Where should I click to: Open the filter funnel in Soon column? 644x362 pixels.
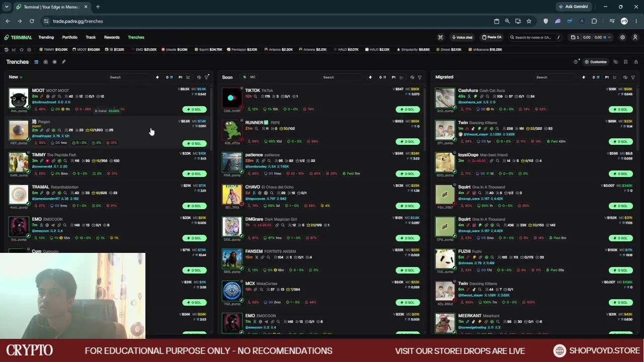420,77
